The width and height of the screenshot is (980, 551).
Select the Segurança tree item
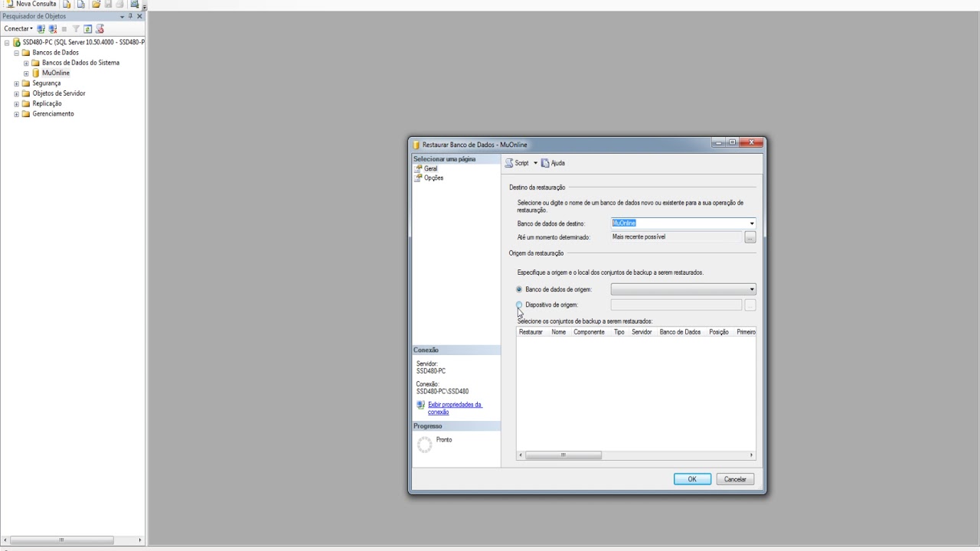46,83
